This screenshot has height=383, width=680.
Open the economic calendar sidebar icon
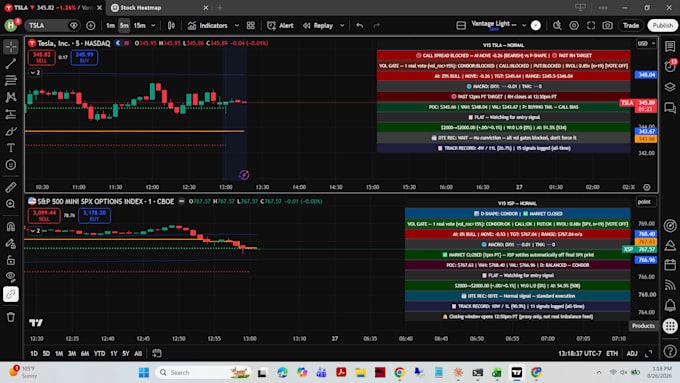[670, 265]
